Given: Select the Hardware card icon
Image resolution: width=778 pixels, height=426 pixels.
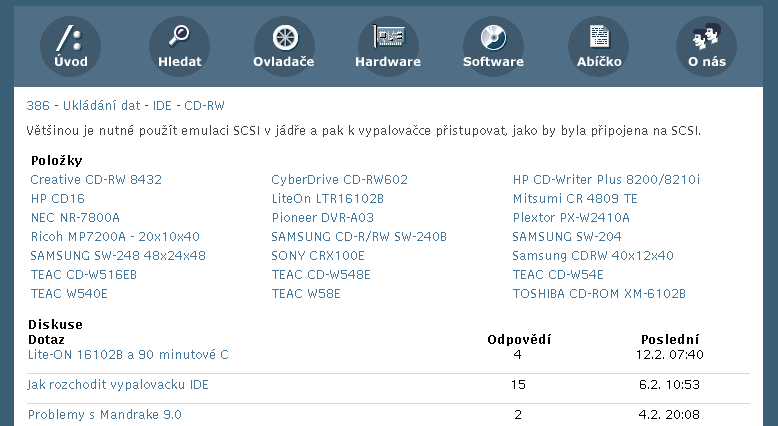Looking at the screenshot, I should [x=388, y=46].
